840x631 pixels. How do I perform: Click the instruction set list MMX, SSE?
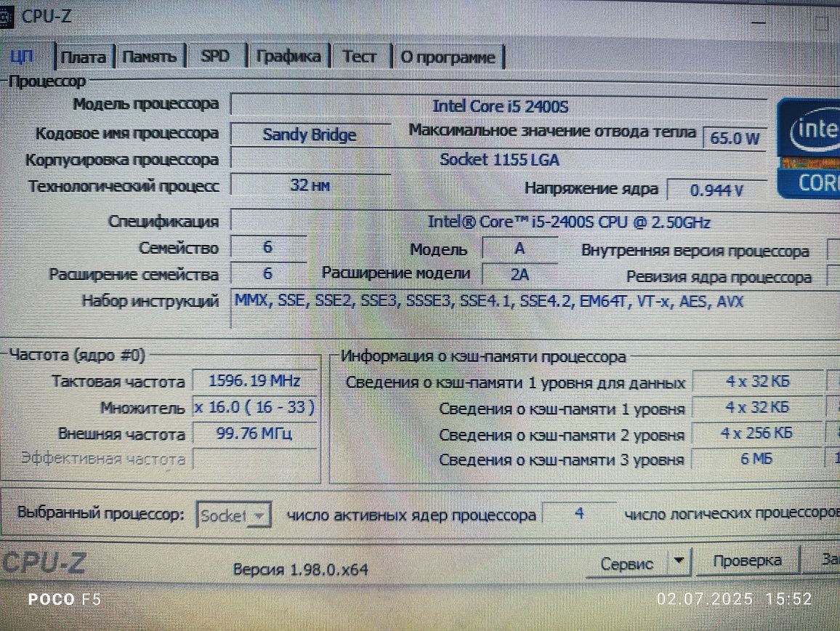click(x=489, y=301)
